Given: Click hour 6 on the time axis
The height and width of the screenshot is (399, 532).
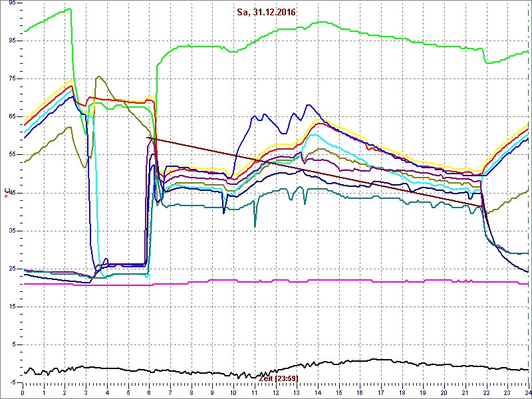Looking at the screenshot, I should [149, 392].
